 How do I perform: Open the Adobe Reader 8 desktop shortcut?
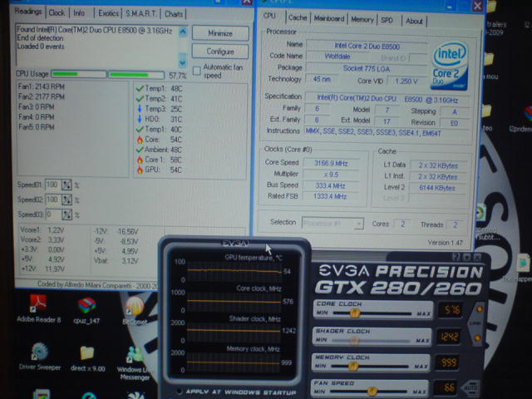pyautogui.click(x=38, y=308)
